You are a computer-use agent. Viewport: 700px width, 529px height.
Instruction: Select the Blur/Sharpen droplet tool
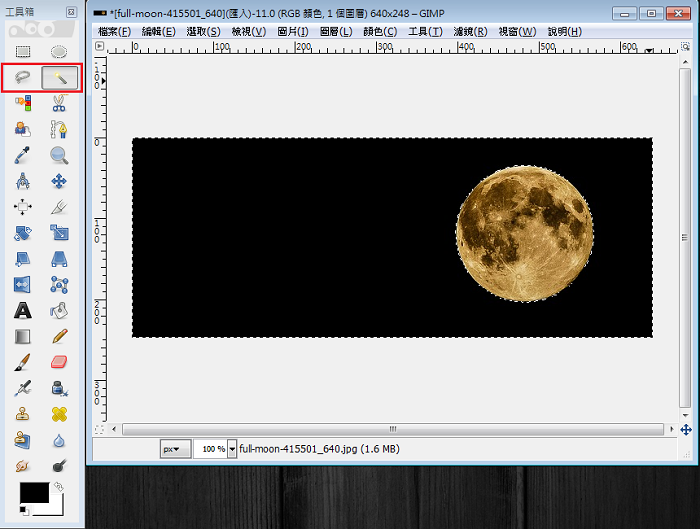click(x=59, y=441)
